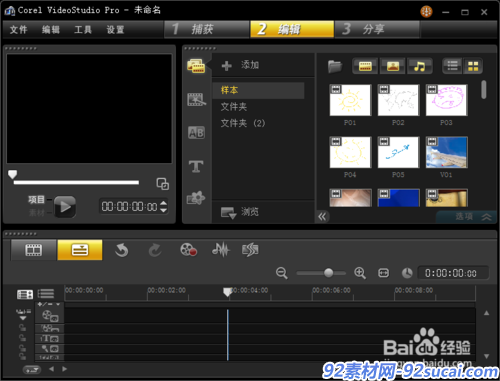Collapse the library panel with double chevron
Viewport: 500px width, 381px height.
click(x=322, y=217)
